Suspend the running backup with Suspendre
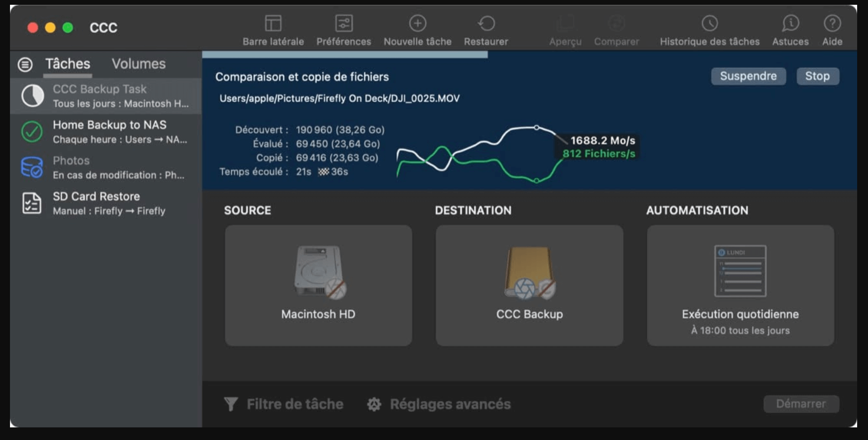This screenshot has width=868, height=440. 748,76
